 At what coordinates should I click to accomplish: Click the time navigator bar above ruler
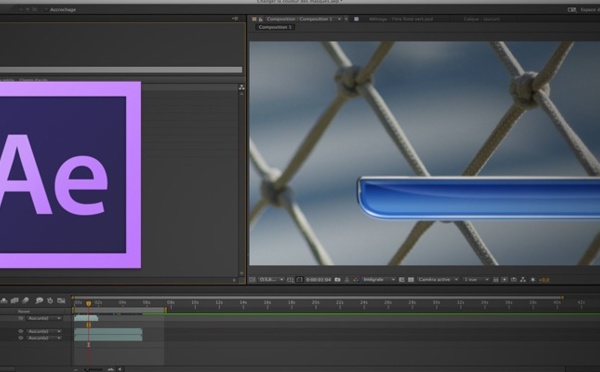318,297
